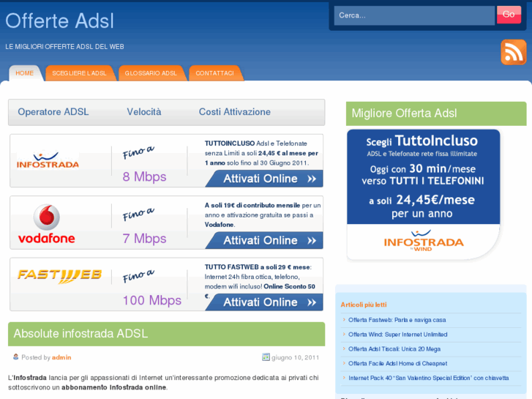Open the SCEGLIERE L'ADSL tab

[79, 73]
